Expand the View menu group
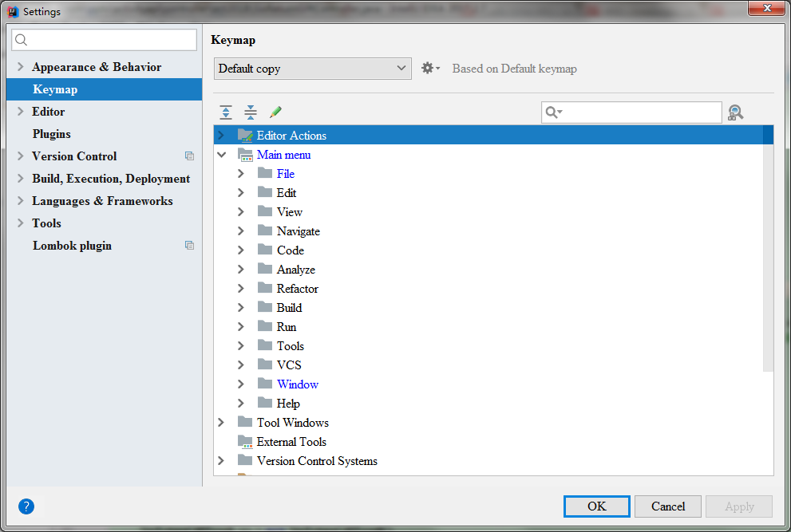The image size is (791, 532). click(240, 212)
